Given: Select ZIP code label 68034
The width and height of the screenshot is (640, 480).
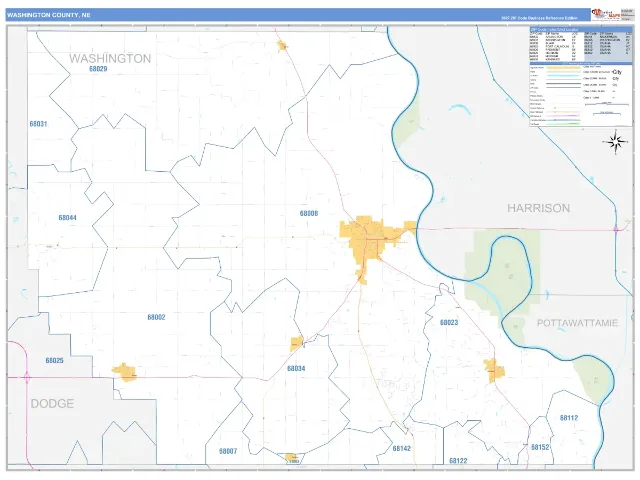Looking at the screenshot, I should pos(296,369).
